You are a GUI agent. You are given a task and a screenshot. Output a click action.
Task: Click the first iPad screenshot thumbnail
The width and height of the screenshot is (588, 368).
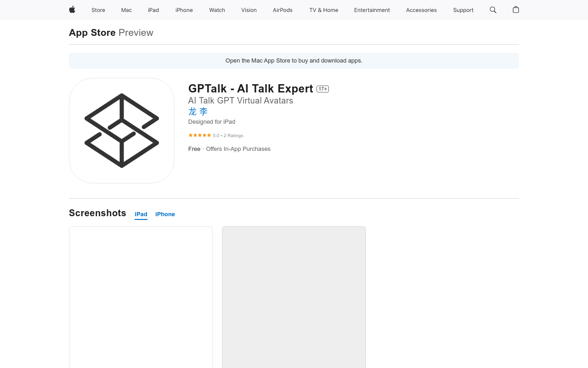click(141, 297)
